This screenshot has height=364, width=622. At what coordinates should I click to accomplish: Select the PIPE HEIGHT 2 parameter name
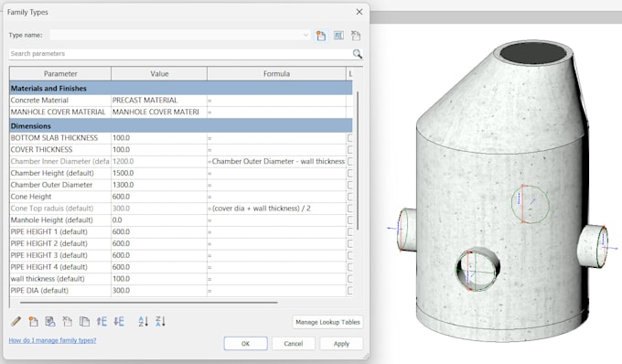click(49, 244)
